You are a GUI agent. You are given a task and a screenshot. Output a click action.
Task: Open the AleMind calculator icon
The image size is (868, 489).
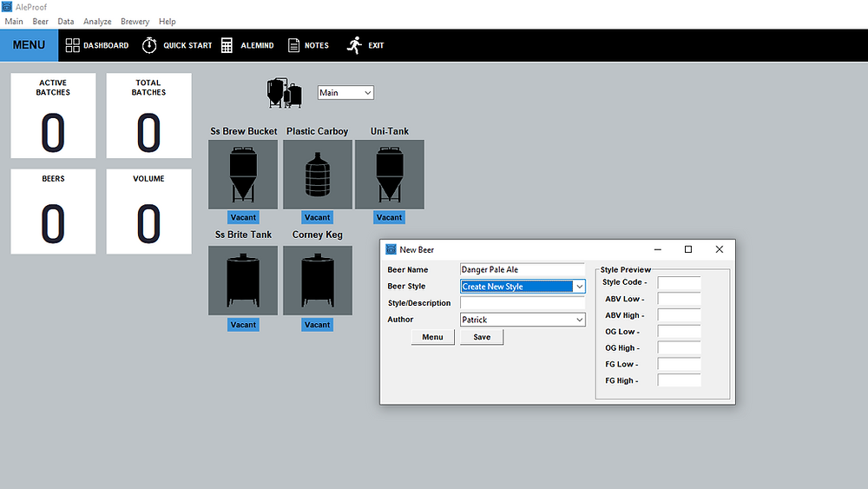click(227, 45)
